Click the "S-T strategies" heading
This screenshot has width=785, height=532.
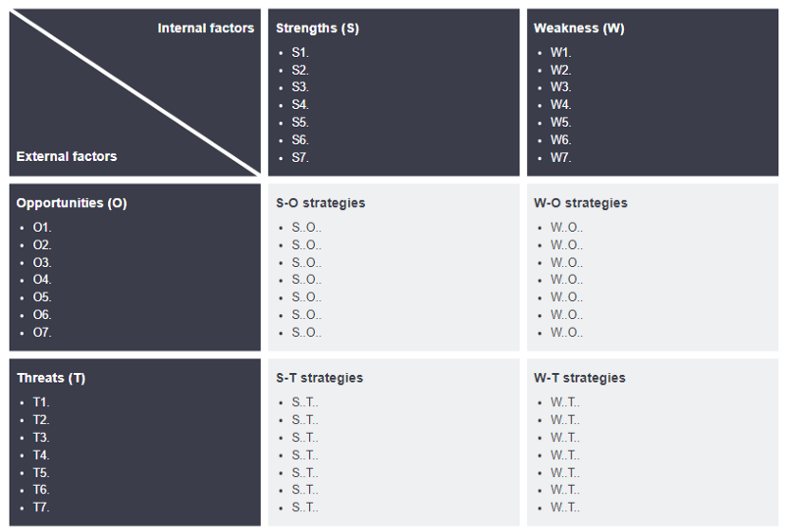(319, 378)
